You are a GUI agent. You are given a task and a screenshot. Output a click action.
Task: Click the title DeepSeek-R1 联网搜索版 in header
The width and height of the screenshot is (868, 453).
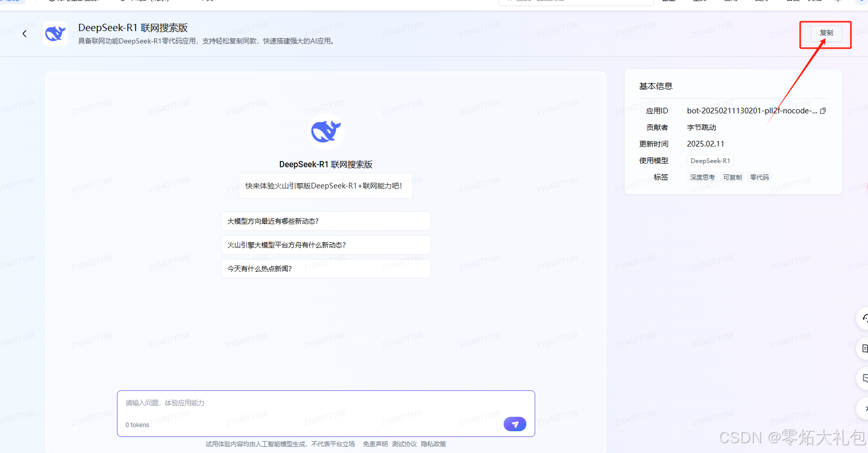(x=133, y=28)
